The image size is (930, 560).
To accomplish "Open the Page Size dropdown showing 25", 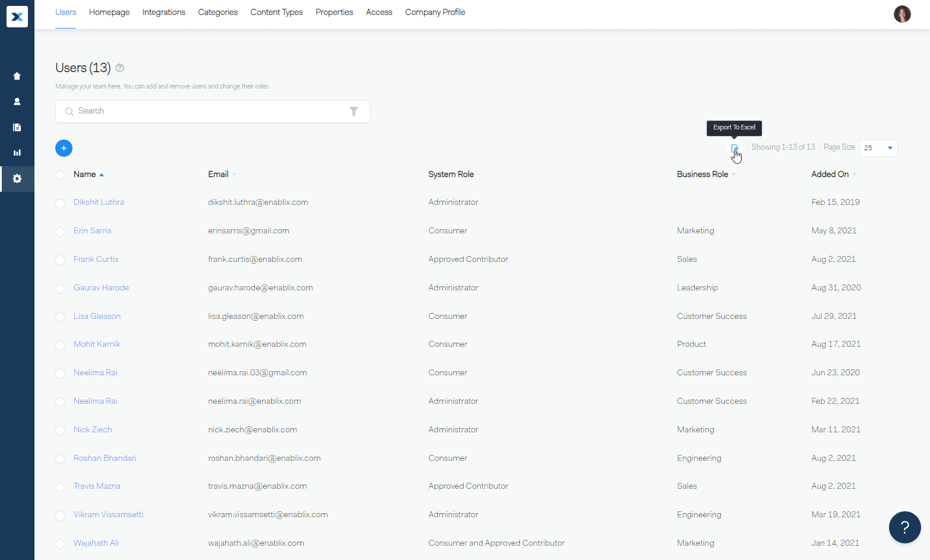I will tap(878, 148).
